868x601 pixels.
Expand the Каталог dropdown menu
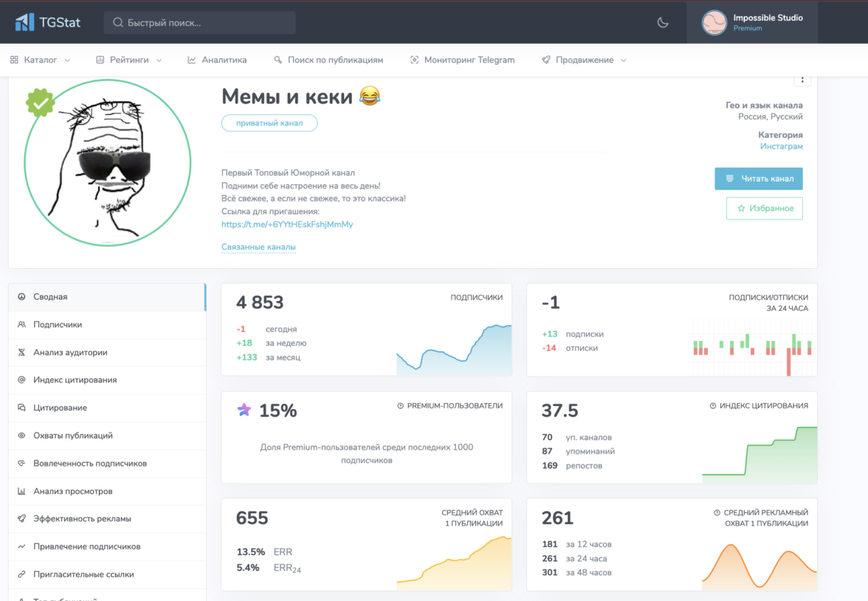41,60
